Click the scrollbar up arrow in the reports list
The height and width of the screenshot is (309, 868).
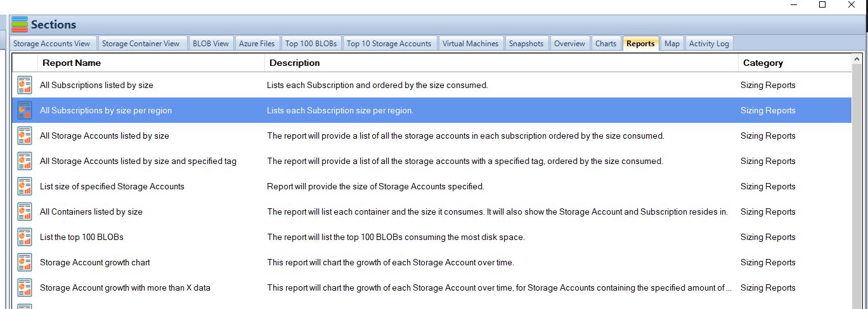pyautogui.click(x=857, y=60)
